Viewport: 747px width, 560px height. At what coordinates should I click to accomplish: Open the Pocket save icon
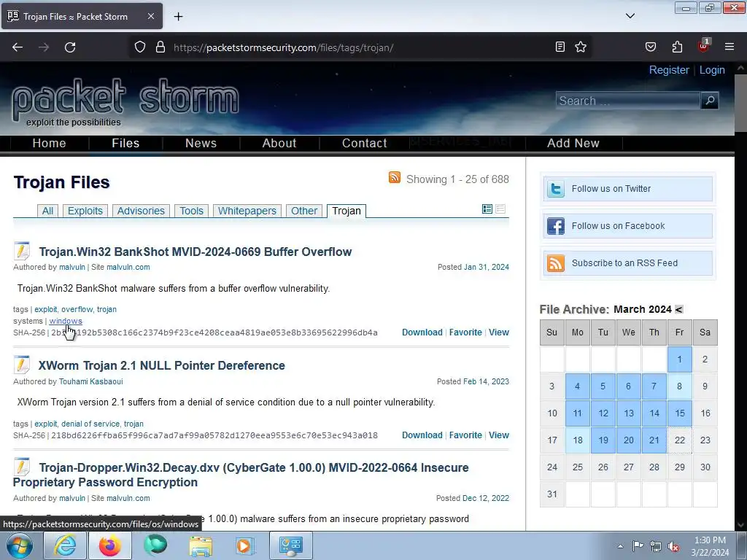click(651, 47)
